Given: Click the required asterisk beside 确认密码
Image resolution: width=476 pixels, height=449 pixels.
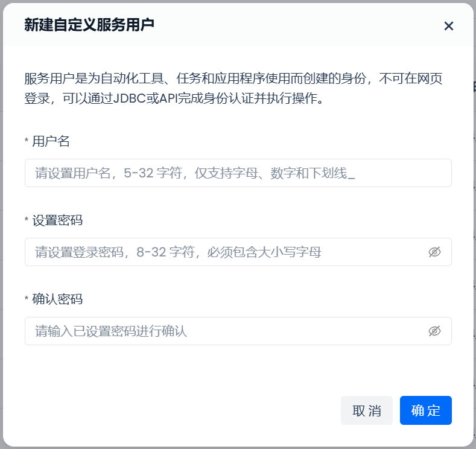Looking at the screenshot, I should pyautogui.click(x=27, y=300).
